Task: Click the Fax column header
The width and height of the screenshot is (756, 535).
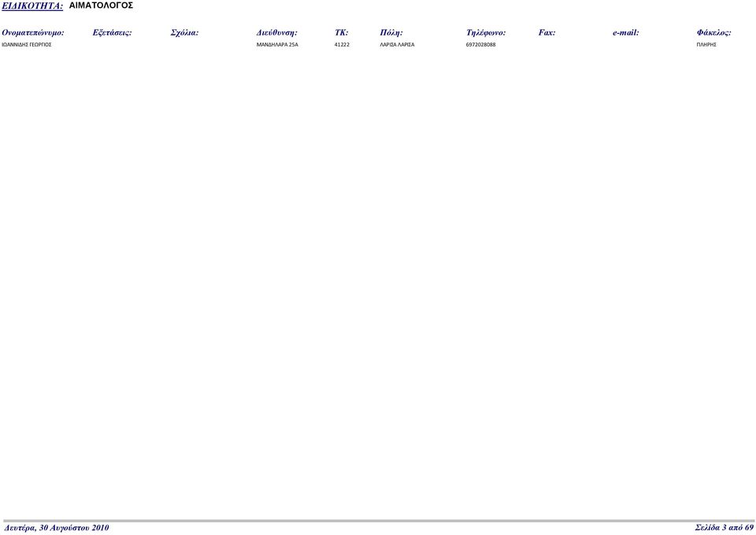Action: pyautogui.click(x=547, y=33)
